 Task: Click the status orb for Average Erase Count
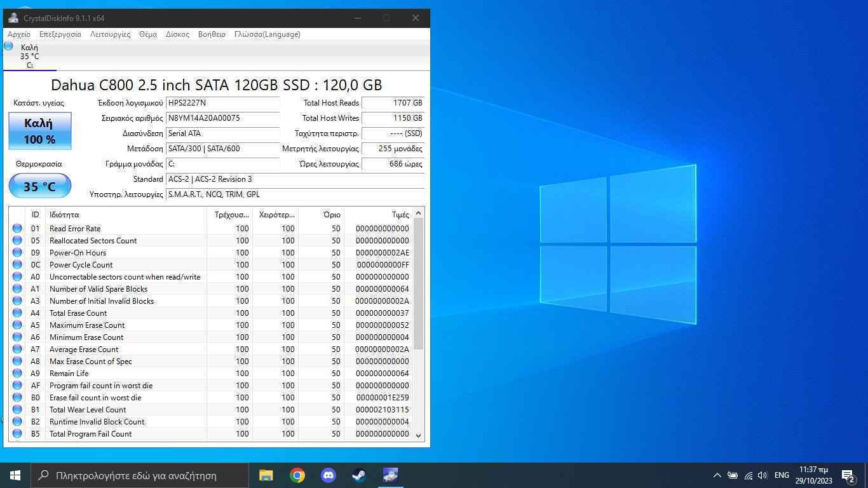pos(17,349)
